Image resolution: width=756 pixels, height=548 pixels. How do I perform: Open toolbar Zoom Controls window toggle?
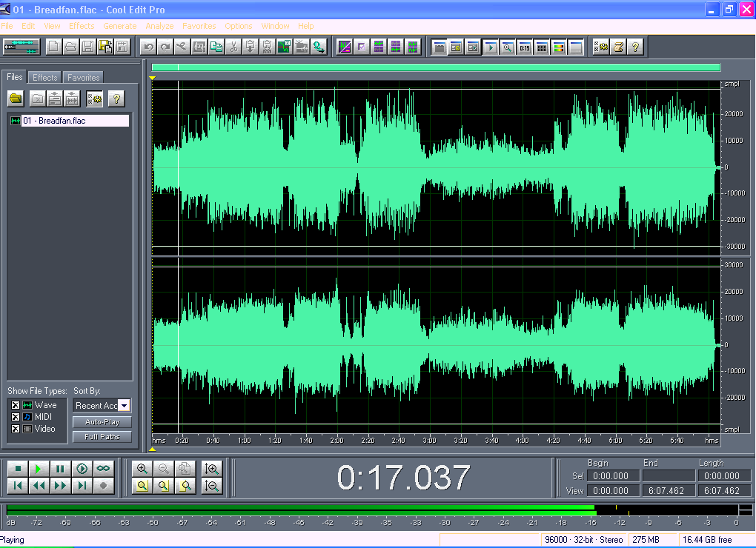click(x=507, y=47)
